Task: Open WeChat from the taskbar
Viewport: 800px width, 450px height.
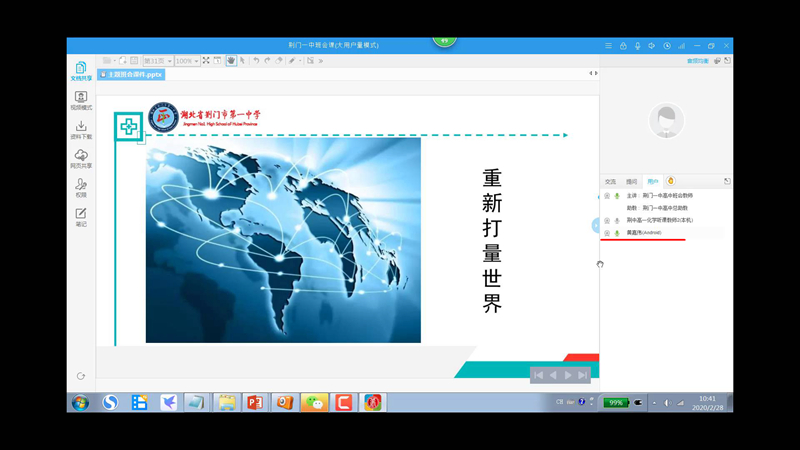Action: coord(314,403)
